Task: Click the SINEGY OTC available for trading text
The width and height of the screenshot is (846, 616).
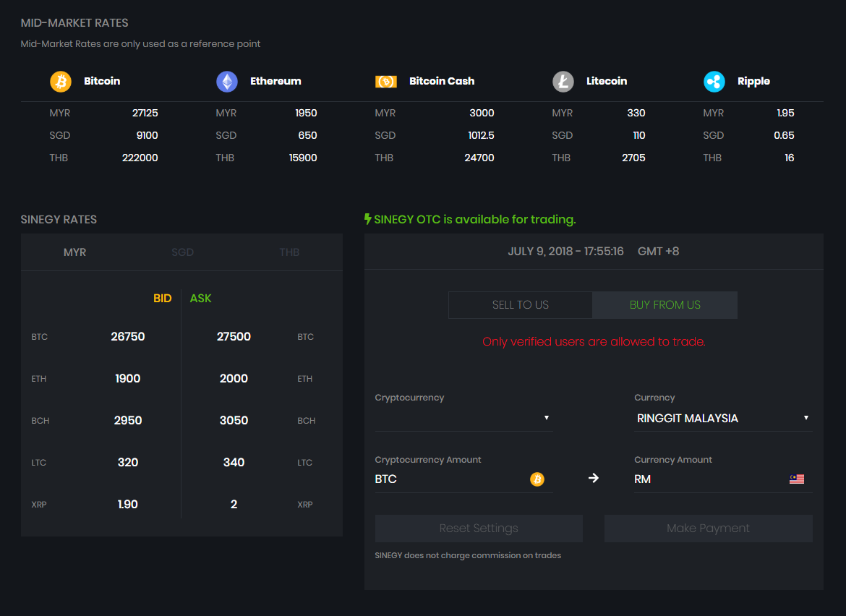Action: tap(475, 219)
